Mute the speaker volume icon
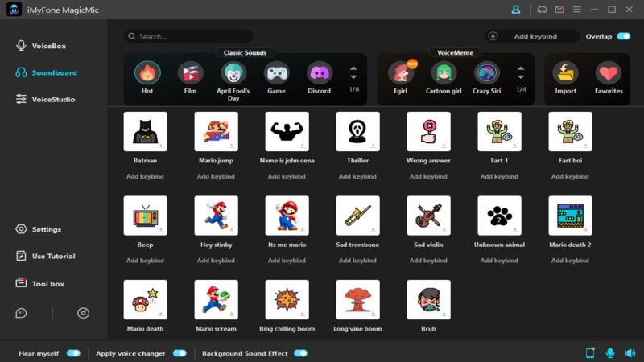The height and width of the screenshot is (362, 644). (630, 353)
